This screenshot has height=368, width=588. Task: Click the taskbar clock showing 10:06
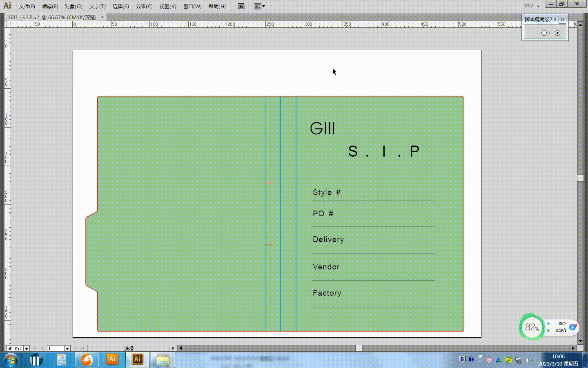pos(558,360)
